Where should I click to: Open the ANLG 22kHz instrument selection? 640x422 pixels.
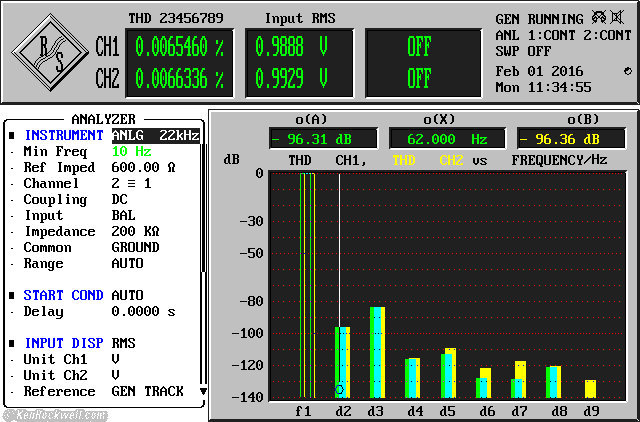[153, 135]
